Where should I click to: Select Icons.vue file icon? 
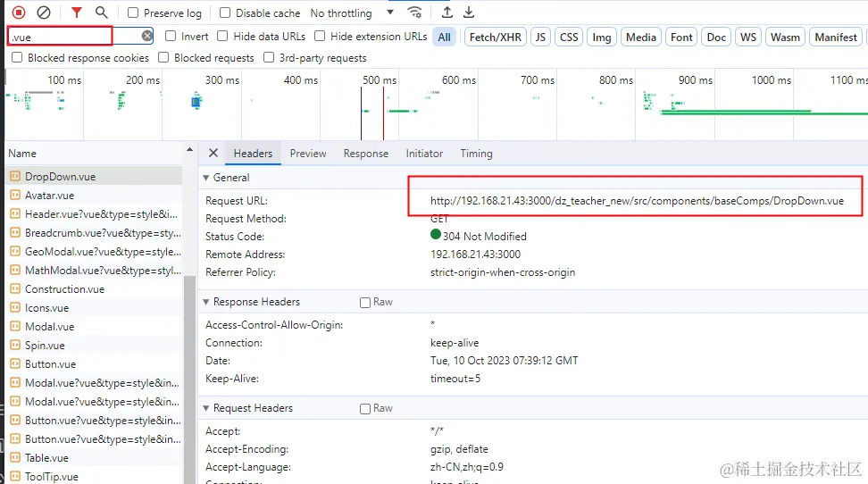click(15, 307)
